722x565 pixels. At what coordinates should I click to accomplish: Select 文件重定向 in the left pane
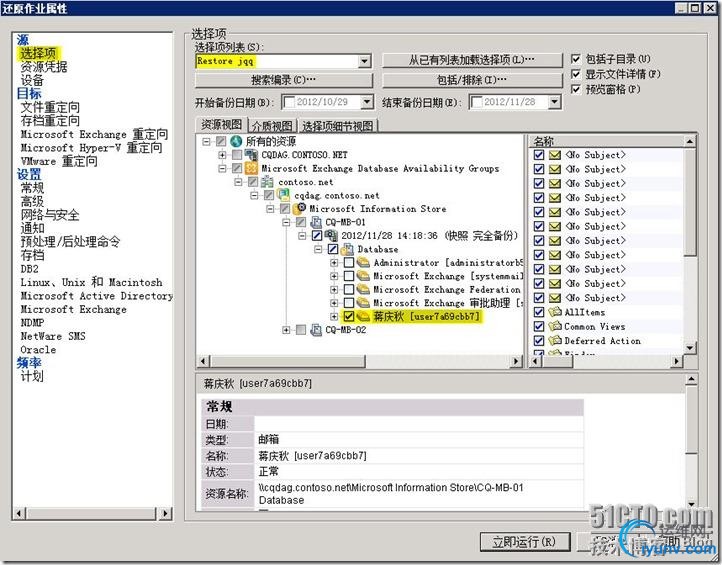click(50, 107)
